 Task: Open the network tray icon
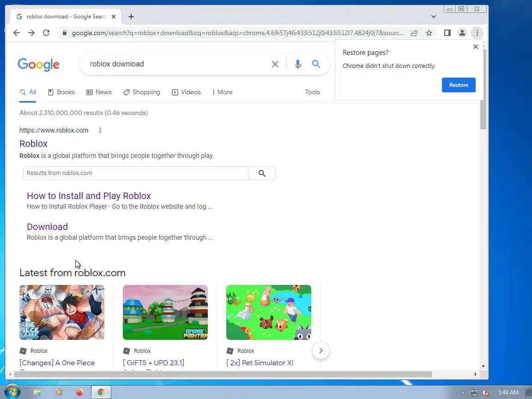[474, 393]
